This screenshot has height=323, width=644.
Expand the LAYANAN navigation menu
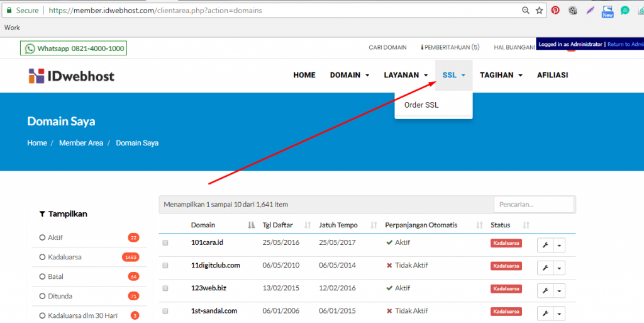tap(406, 75)
